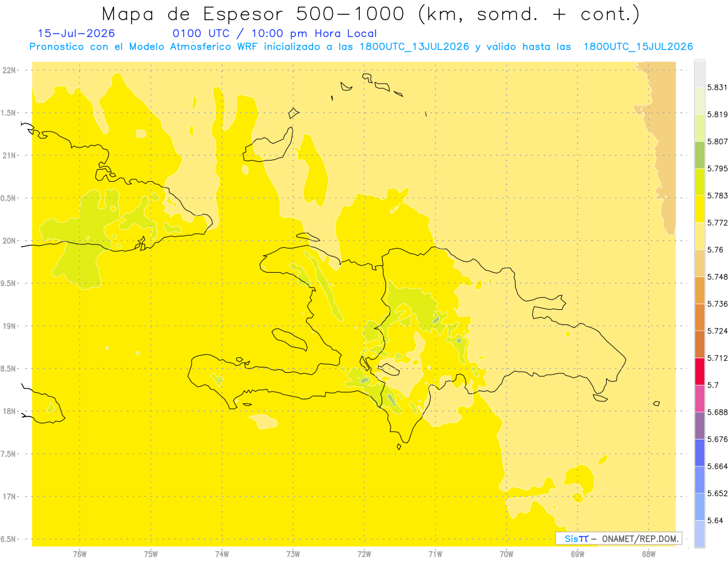Click the '22N' latitude label
Image resolution: width=728 pixels, height=562 pixels.
(10, 70)
